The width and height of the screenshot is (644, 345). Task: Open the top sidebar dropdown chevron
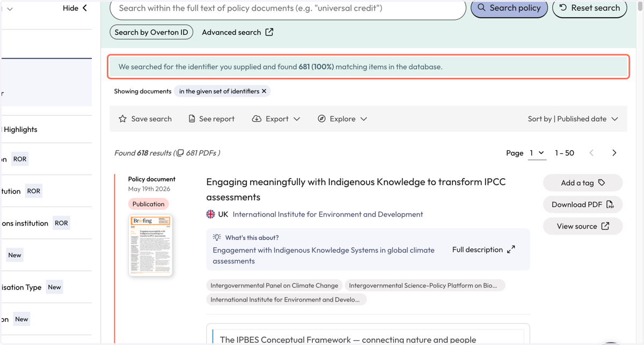click(x=10, y=9)
